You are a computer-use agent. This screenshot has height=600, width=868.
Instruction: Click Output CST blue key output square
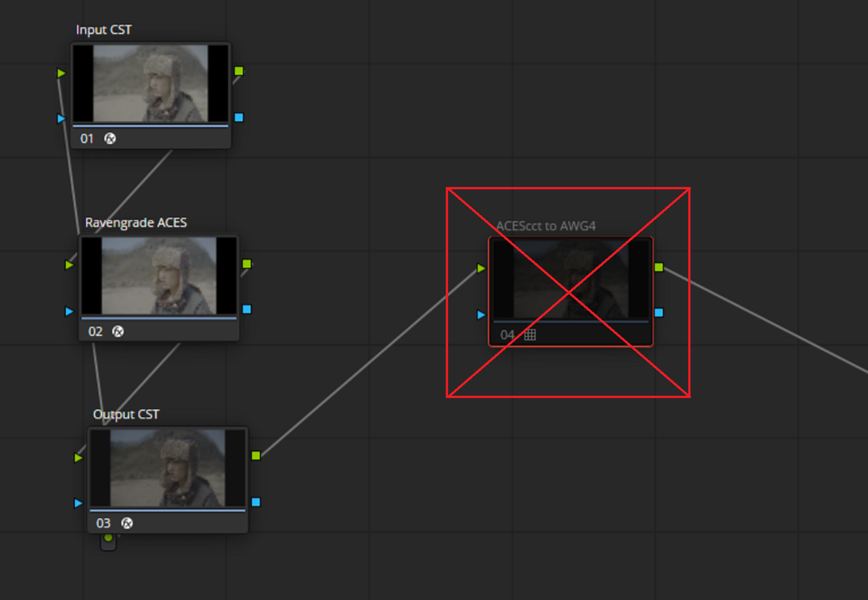(x=256, y=502)
